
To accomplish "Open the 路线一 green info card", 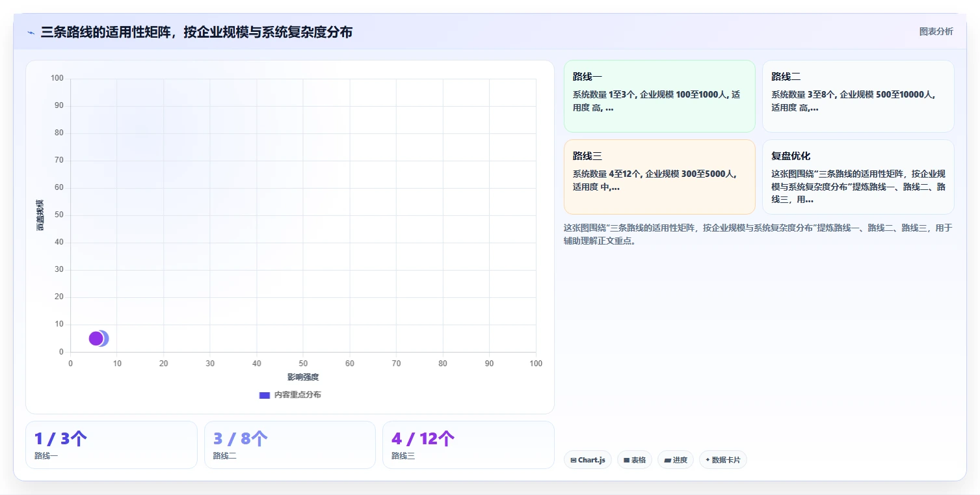I will pyautogui.click(x=659, y=96).
